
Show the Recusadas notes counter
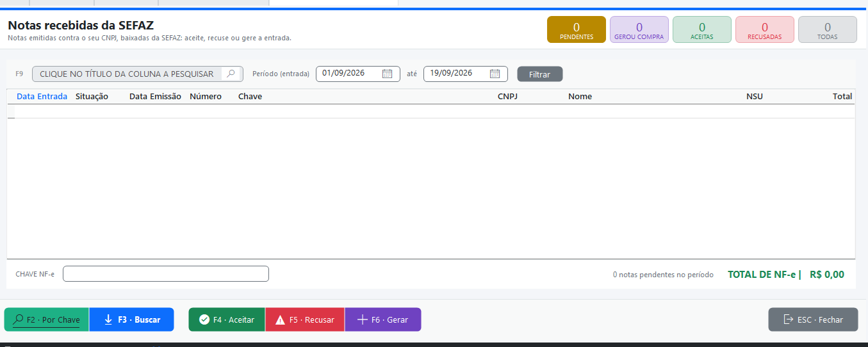pyautogui.click(x=765, y=29)
